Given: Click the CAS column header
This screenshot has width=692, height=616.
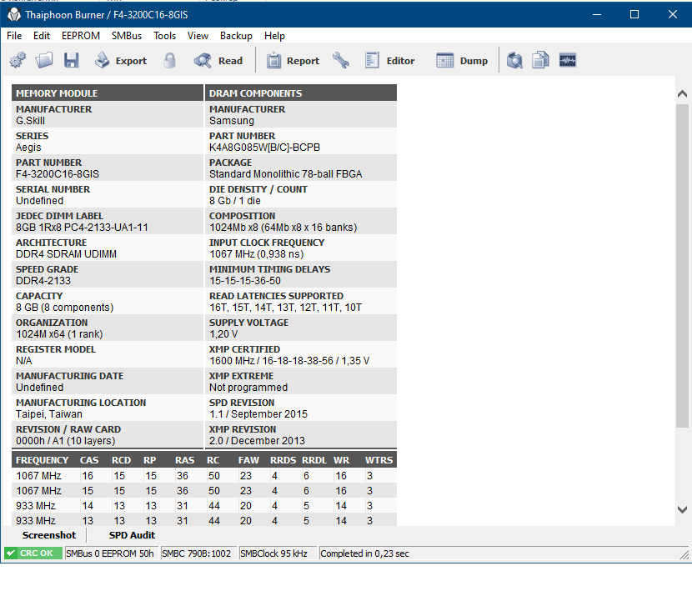Looking at the screenshot, I should [89, 460].
